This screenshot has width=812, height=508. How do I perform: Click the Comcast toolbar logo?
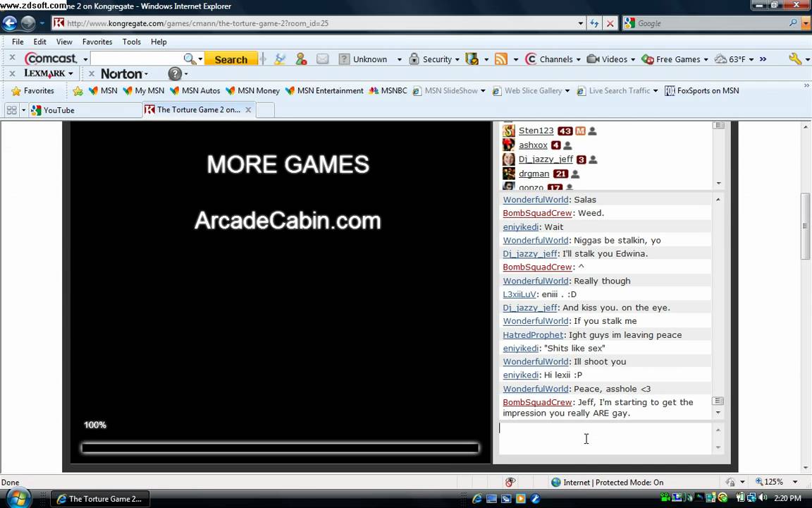[x=50, y=59]
